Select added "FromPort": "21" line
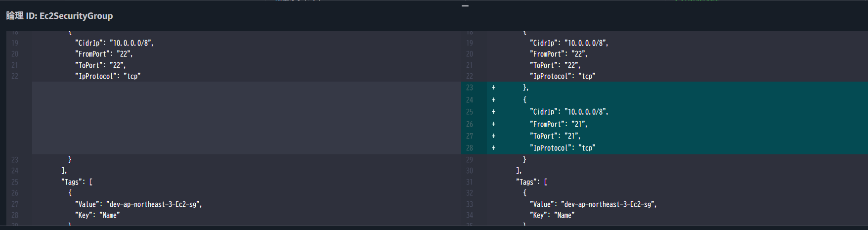The width and height of the screenshot is (868, 230). tap(559, 124)
